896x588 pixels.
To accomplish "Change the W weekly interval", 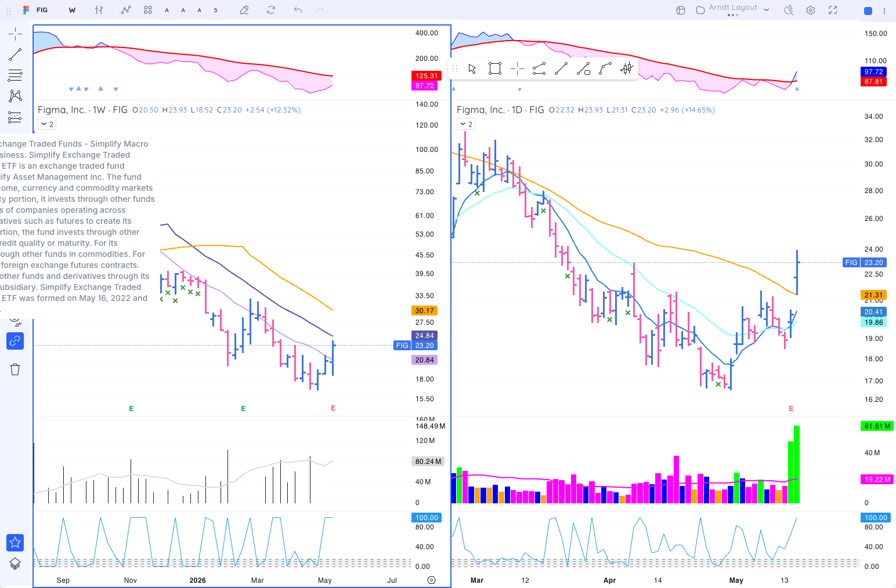I will 72,10.
